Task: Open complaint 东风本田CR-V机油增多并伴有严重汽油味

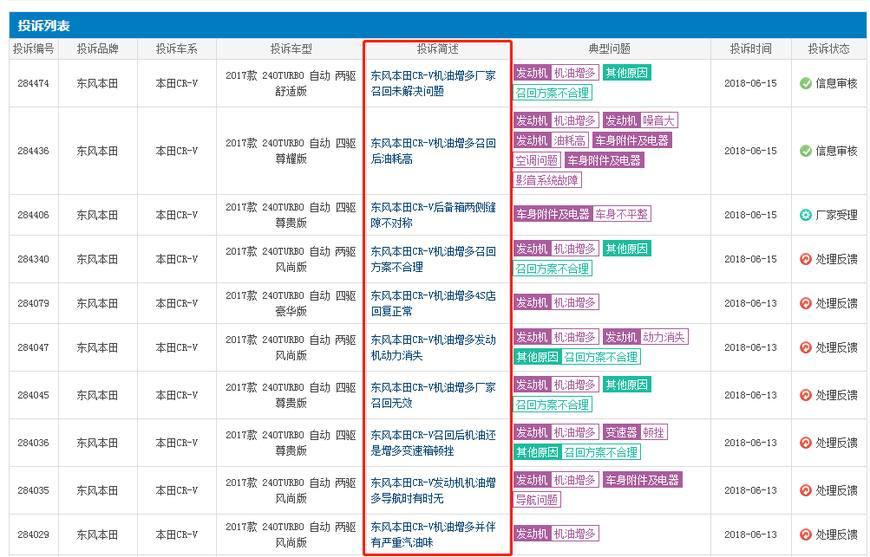Action: pos(433,535)
